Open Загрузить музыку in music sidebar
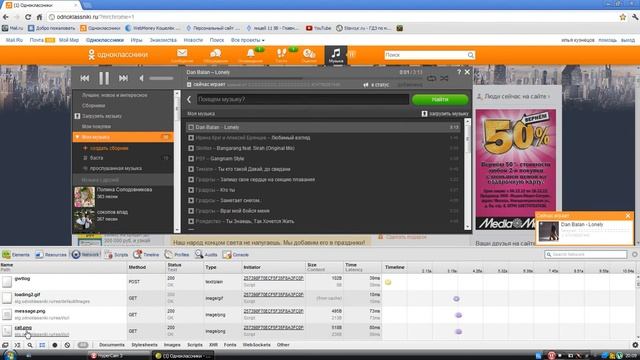640x360 pixels. 102,116
